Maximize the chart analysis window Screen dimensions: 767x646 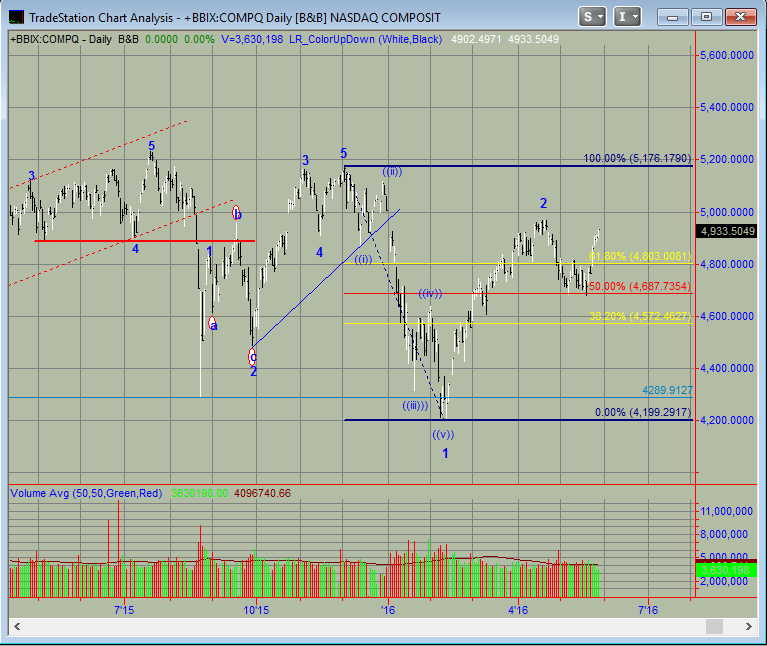706,17
